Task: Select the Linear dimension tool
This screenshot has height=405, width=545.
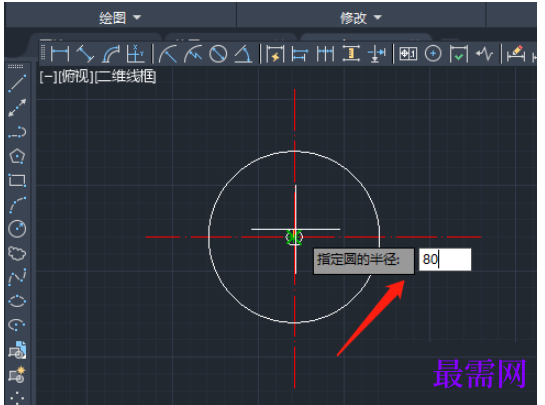Action: point(60,54)
